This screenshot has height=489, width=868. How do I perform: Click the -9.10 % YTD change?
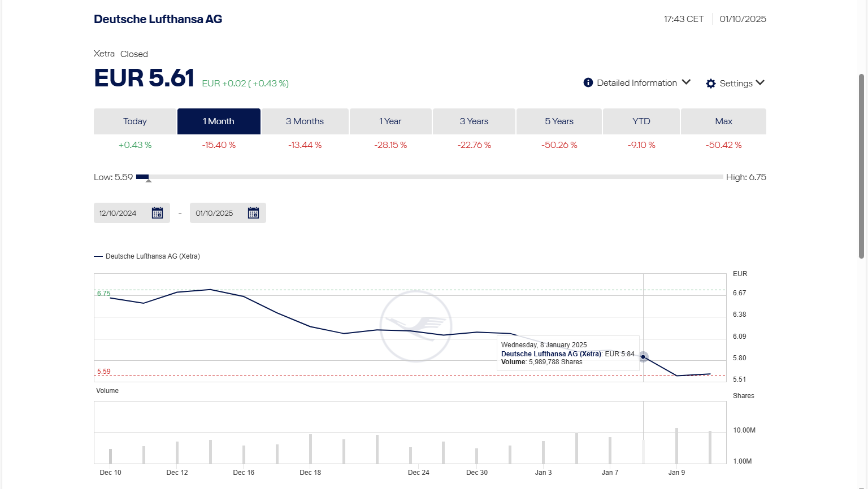coord(641,145)
